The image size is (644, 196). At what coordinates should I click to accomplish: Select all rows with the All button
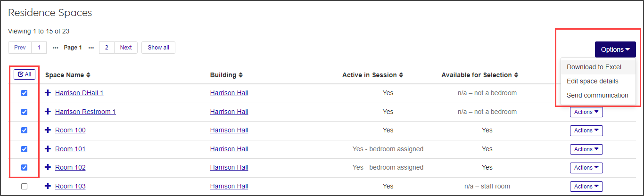point(24,74)
